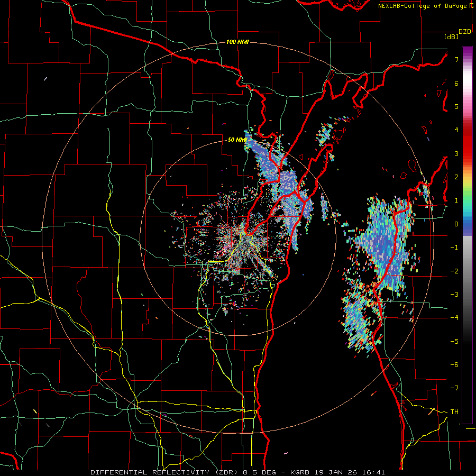Click the 3 value on color scale
476x476 pixels.
456,153
